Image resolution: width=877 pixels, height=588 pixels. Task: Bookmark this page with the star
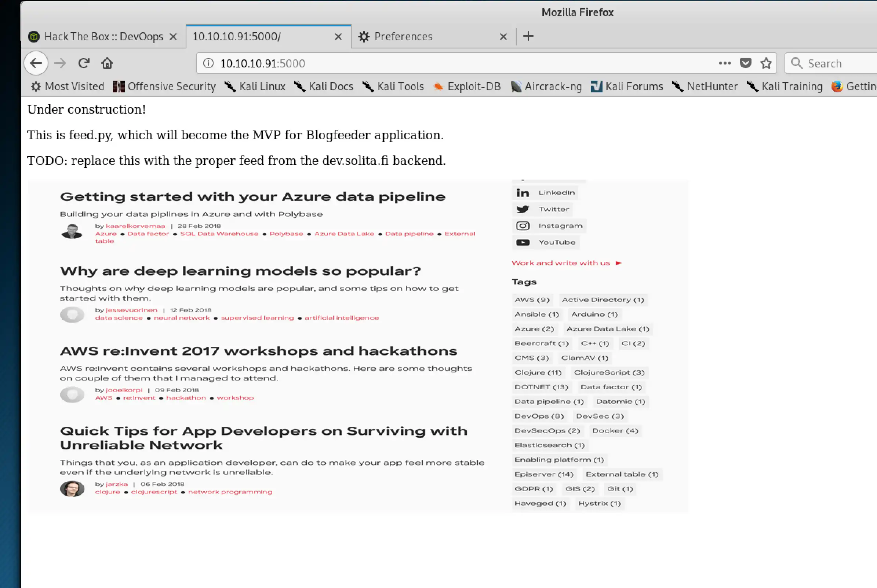[x=766, y=63]
